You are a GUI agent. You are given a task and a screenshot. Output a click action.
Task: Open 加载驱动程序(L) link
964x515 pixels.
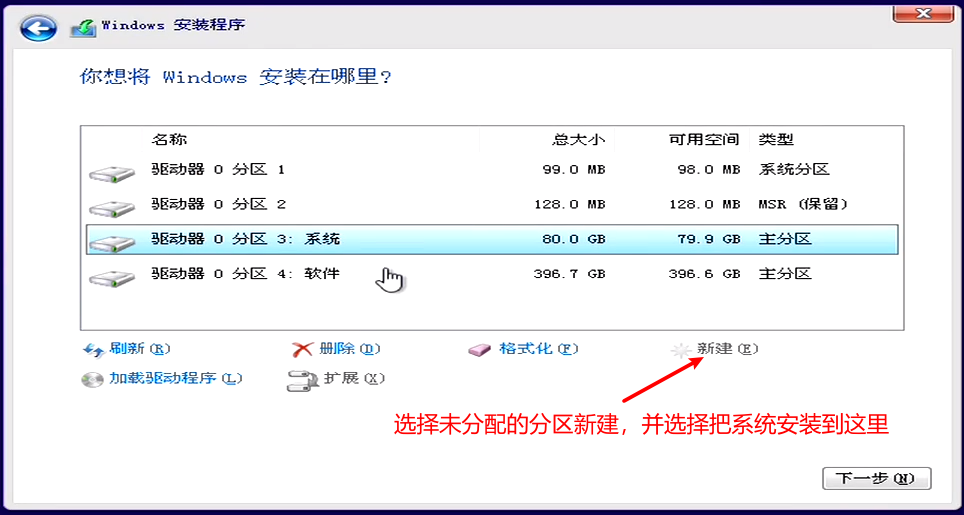pos(176,379)
